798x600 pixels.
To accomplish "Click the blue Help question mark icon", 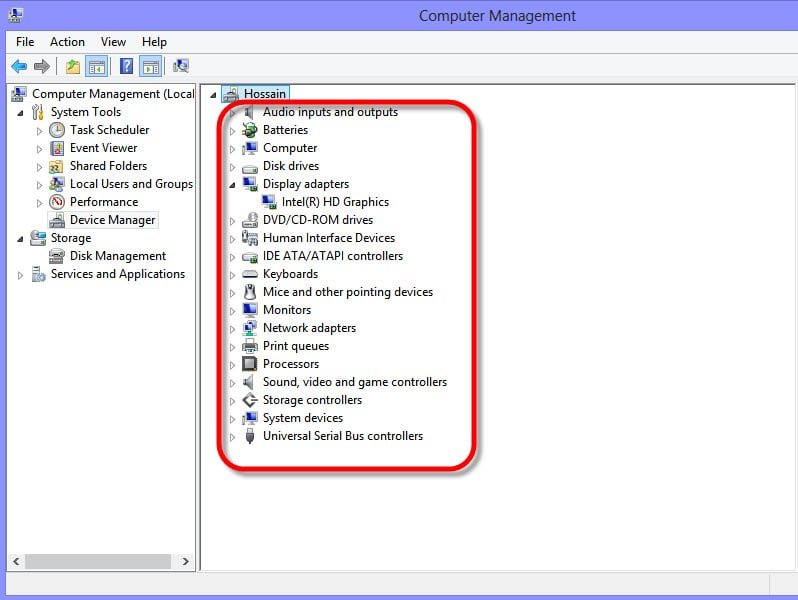I will click(x=126, y=66).
